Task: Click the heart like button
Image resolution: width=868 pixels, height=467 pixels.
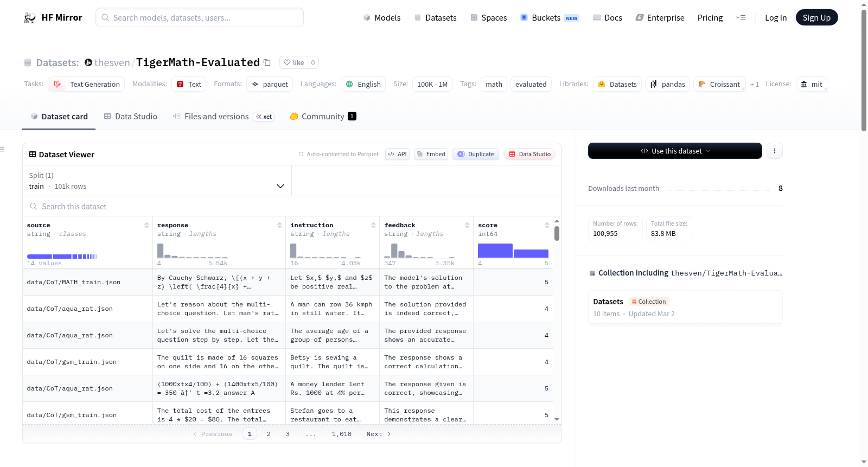Action: pos(293,62)
